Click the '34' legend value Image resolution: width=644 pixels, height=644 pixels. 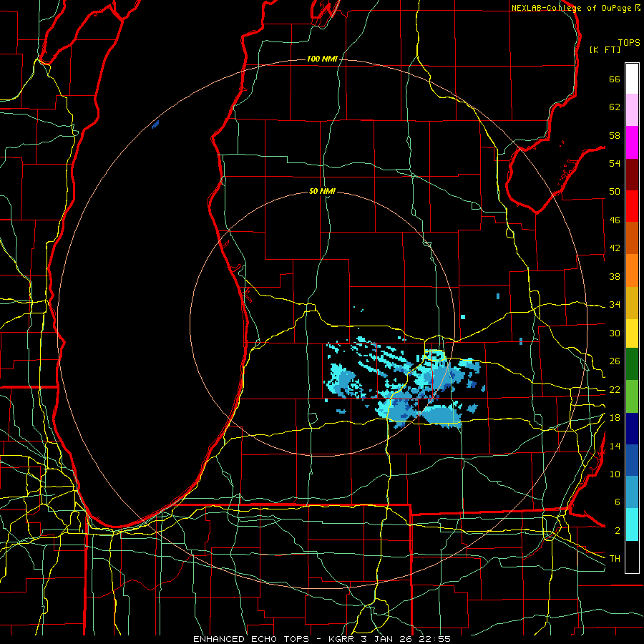[x=615, y=305]
